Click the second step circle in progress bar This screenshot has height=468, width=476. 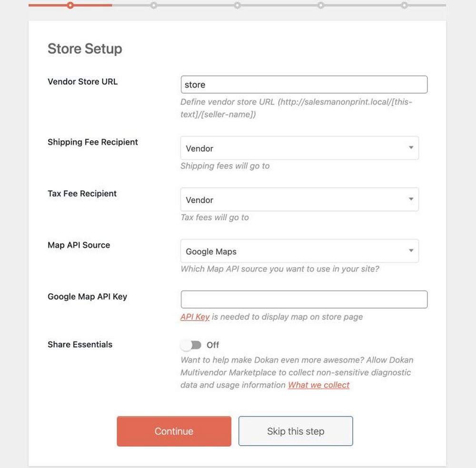154,5
